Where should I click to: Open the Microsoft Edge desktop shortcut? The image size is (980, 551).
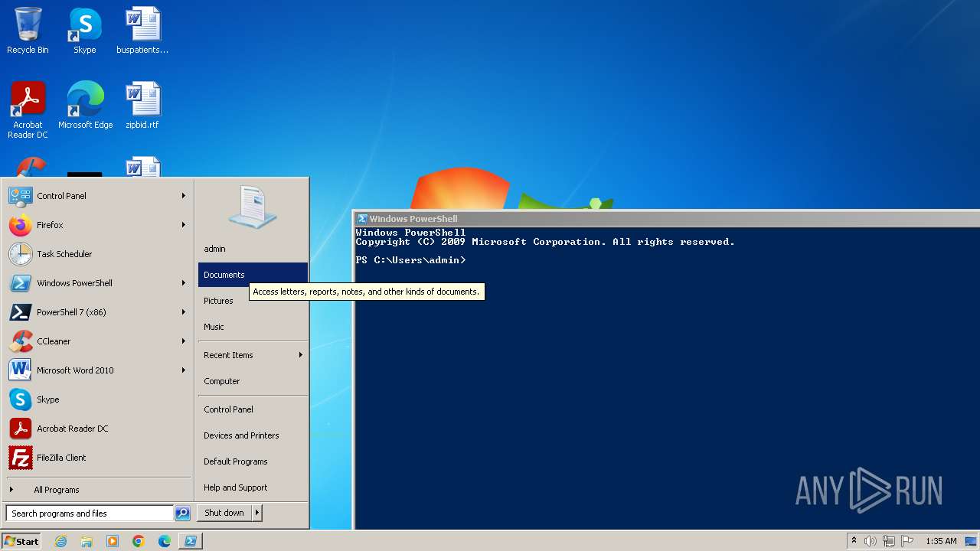point(85,106)
